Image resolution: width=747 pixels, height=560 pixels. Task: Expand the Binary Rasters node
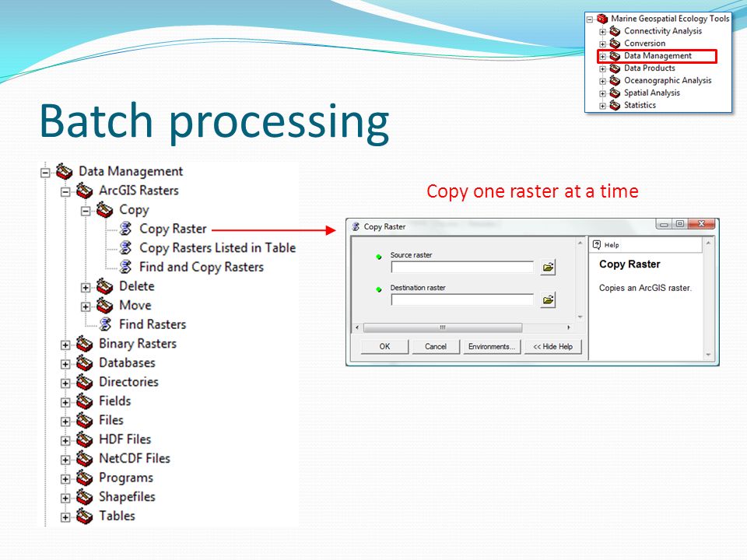(x=65, y=345)
